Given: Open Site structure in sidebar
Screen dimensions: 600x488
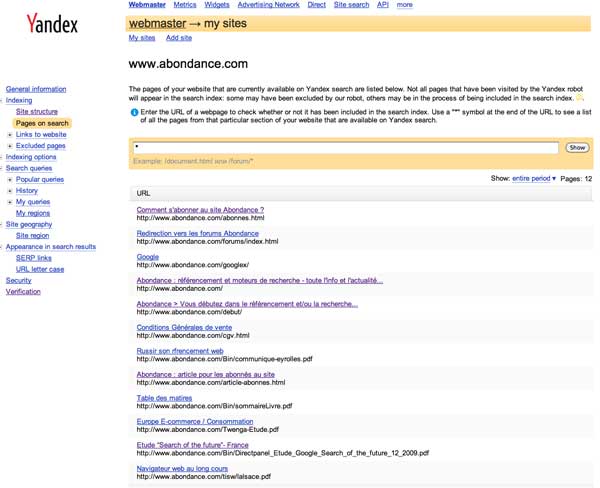Looking at the screenshot, I should [x=37, y=111].
